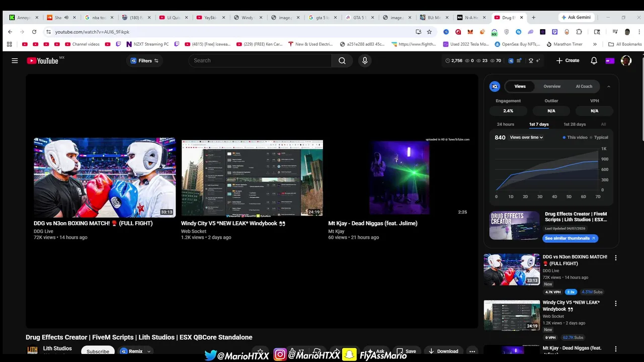The width and height of the screenshot is (644, 362).
Task: Open DDG vs N3on endscreen video thumbnail
Action: [x=105, y=177]
